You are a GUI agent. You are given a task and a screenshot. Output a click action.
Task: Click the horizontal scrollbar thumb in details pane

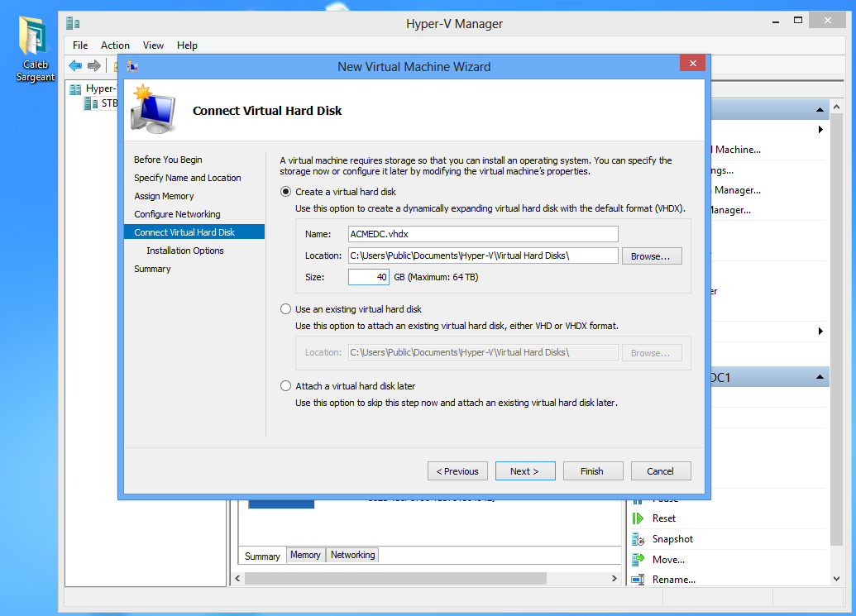(395, 578)
